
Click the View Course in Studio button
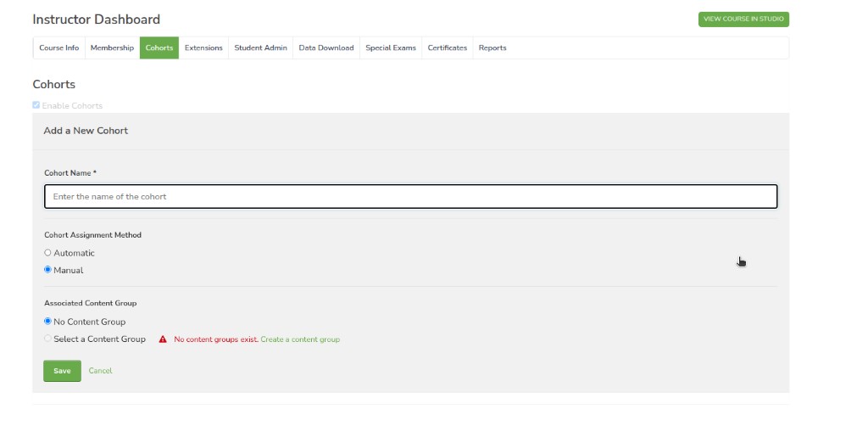click(743, 19)
